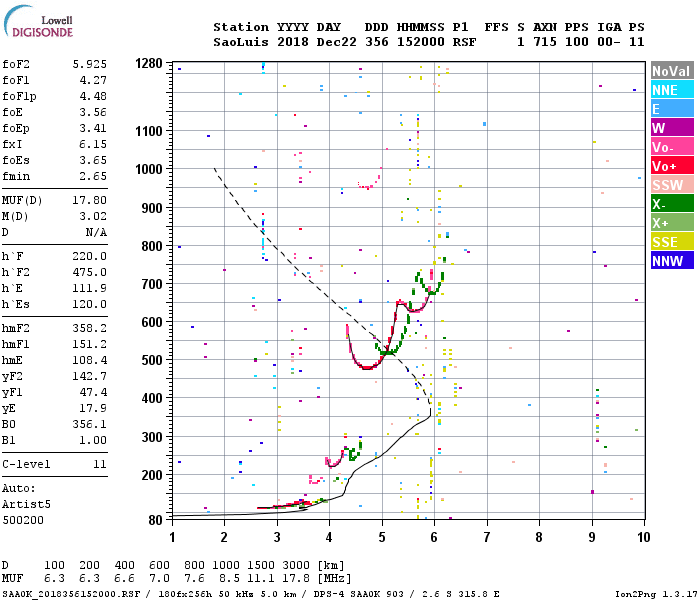Select the NNE cyan legend swatch
Screen dimensions: 700x600
[x=672, y=90]
